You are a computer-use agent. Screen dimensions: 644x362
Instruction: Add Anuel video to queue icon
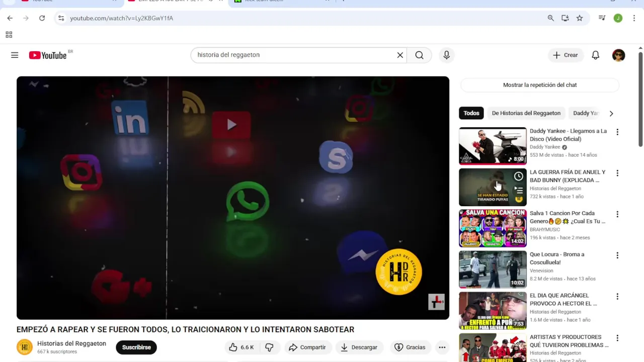pos(518,190)
